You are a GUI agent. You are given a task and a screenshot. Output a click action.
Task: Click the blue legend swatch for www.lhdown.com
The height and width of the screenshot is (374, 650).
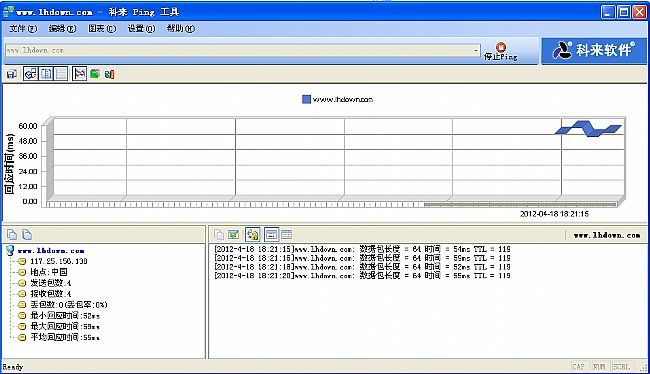click(x=306, y=100)
